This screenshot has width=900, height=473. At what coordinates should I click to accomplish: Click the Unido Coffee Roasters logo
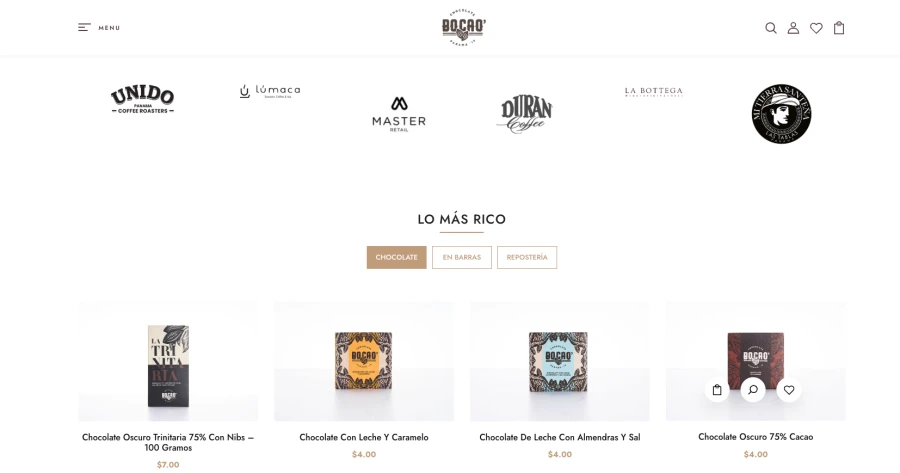pos(142,99)
